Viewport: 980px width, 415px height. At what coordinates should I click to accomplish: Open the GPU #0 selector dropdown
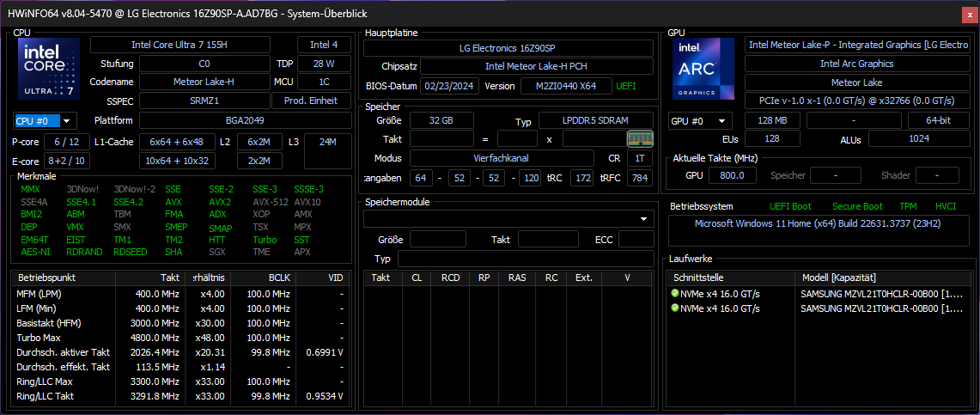coord(700,121)
